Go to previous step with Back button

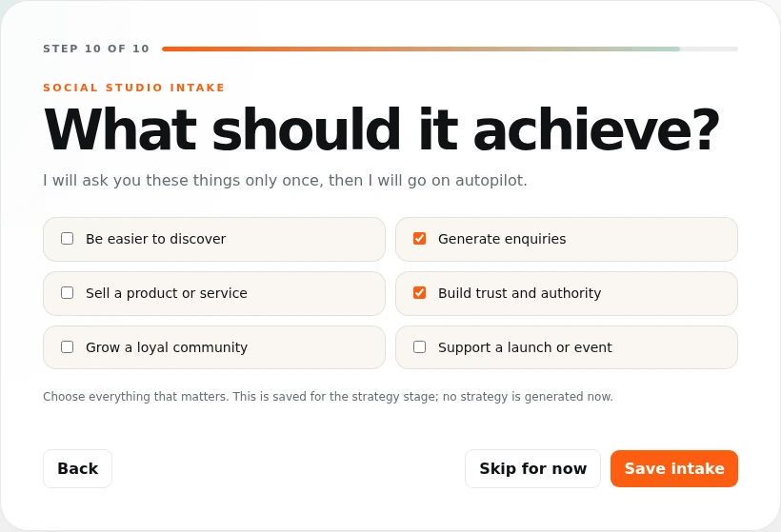78,469
